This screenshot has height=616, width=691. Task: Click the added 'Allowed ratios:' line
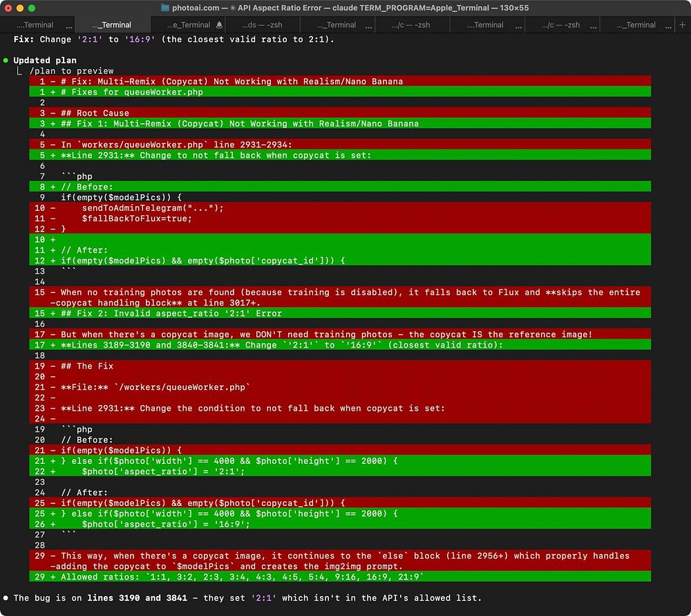coord(340,577)
